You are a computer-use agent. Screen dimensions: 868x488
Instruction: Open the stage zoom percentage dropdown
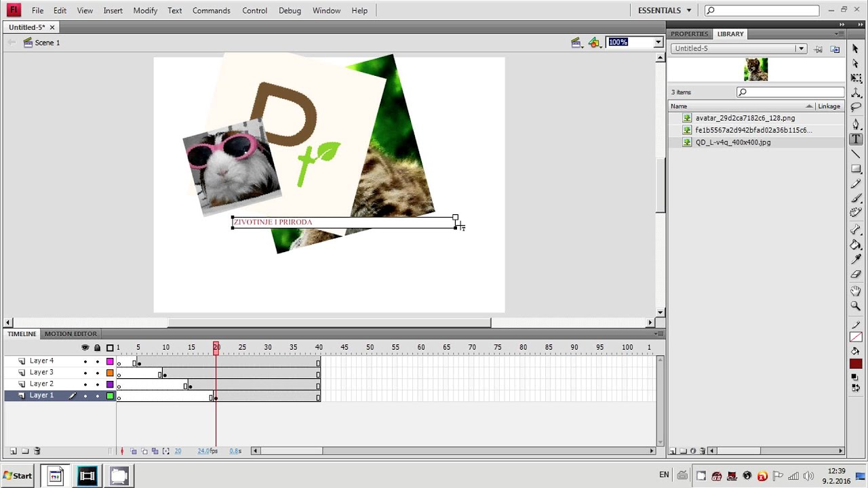pos(658,42)
